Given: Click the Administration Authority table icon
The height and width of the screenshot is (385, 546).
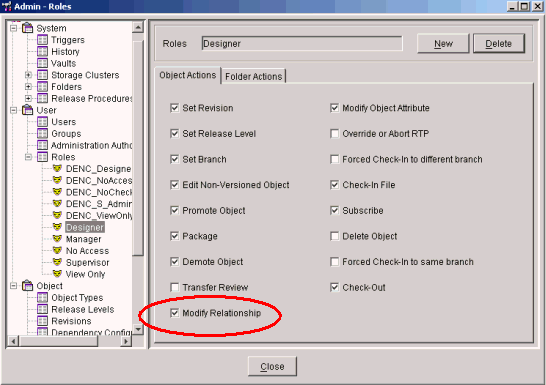Looking at the screenshot, I should coord(42,145).
